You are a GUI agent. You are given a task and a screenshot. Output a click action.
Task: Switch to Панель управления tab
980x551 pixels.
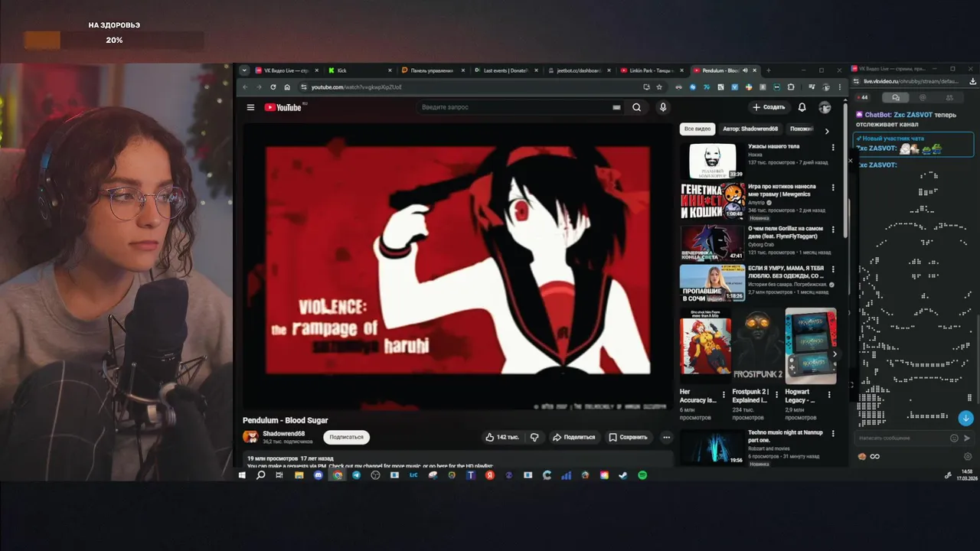coord(433,70)
